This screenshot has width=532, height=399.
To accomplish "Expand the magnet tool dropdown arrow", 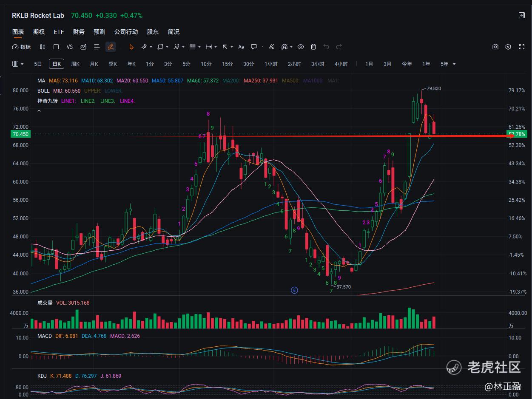I will (291, 47).
